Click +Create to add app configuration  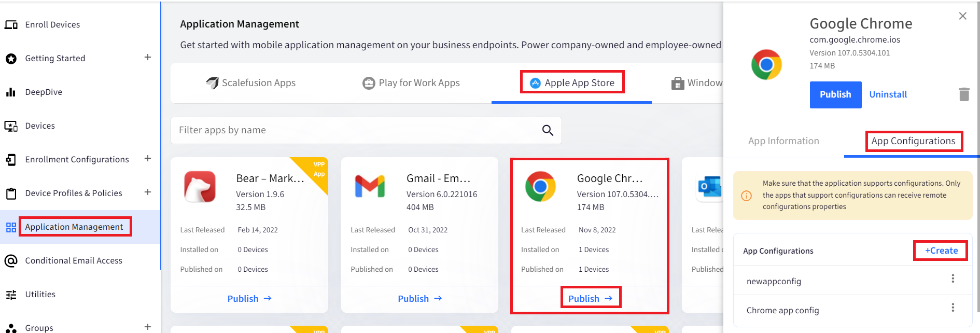coord(941,251)
